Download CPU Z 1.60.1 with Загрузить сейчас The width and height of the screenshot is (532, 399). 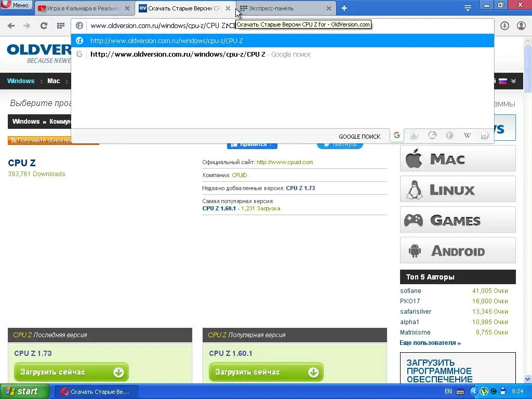pos(266,372)
